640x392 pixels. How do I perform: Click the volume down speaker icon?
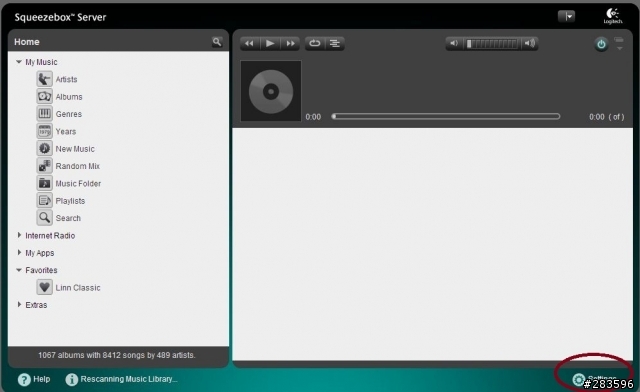454,43
